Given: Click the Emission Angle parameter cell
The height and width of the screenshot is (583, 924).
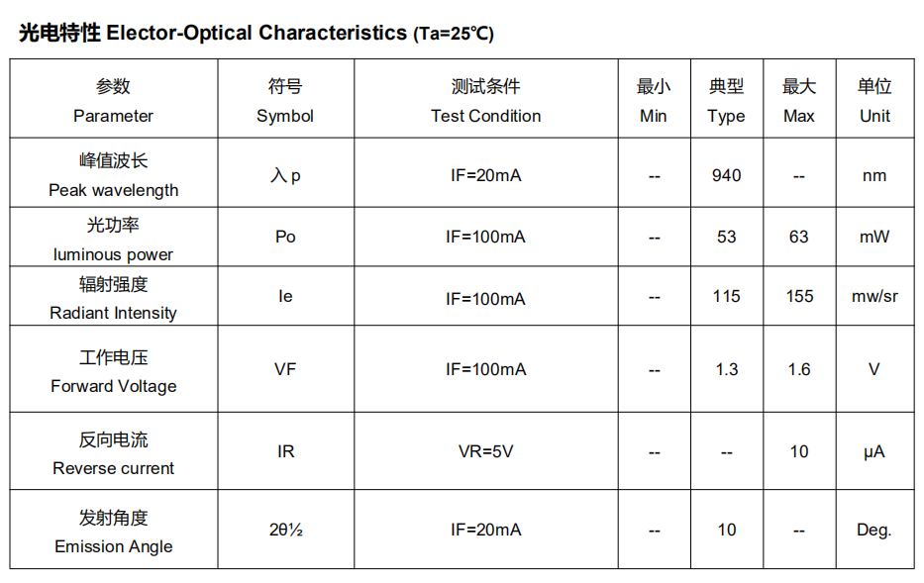Looking at the screenshot, I should click(x=114, y=532).
